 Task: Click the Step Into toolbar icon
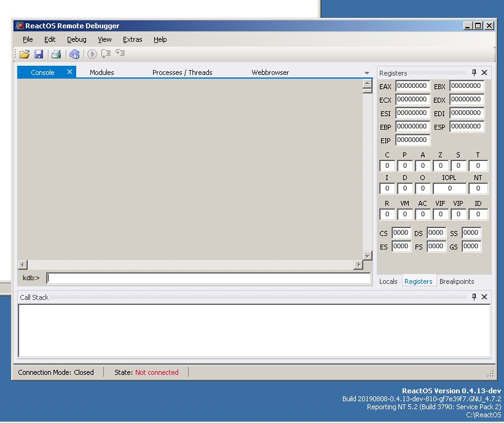pos(120,53)
